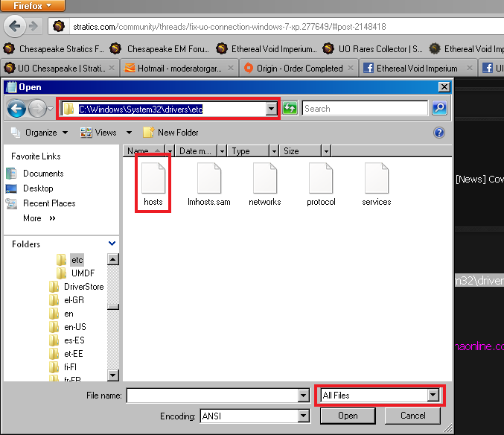
Task: Select the UMDF folder in tree
Action: tap(76, 273)
